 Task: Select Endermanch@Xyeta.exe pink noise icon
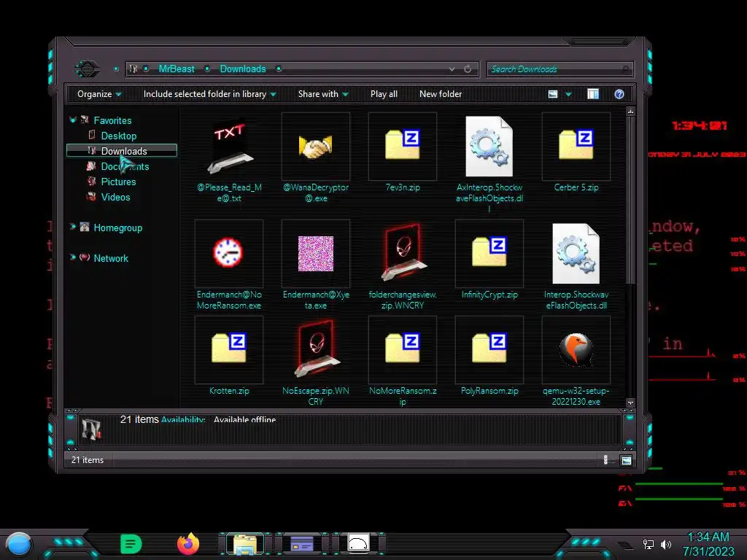pyautogui.click(x=315, y=253)
